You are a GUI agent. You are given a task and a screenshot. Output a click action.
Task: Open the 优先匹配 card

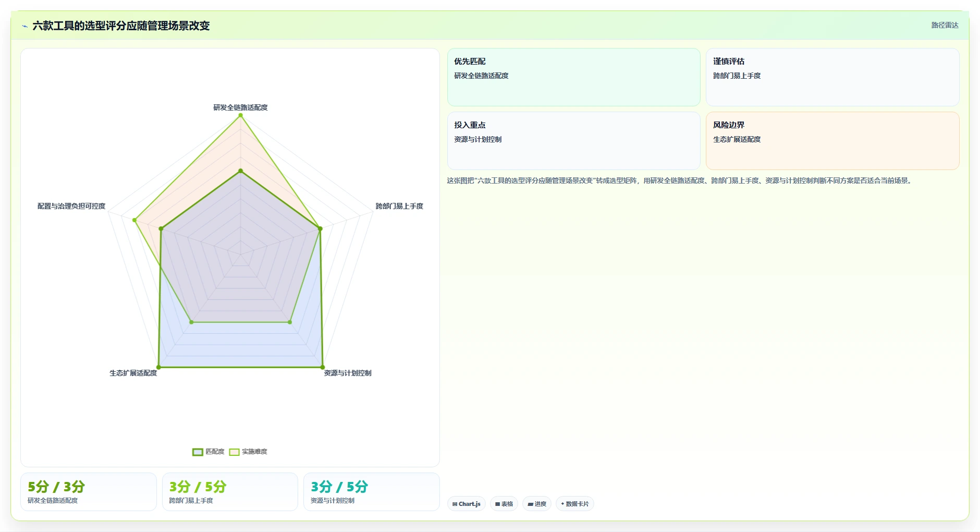(573, 77)
